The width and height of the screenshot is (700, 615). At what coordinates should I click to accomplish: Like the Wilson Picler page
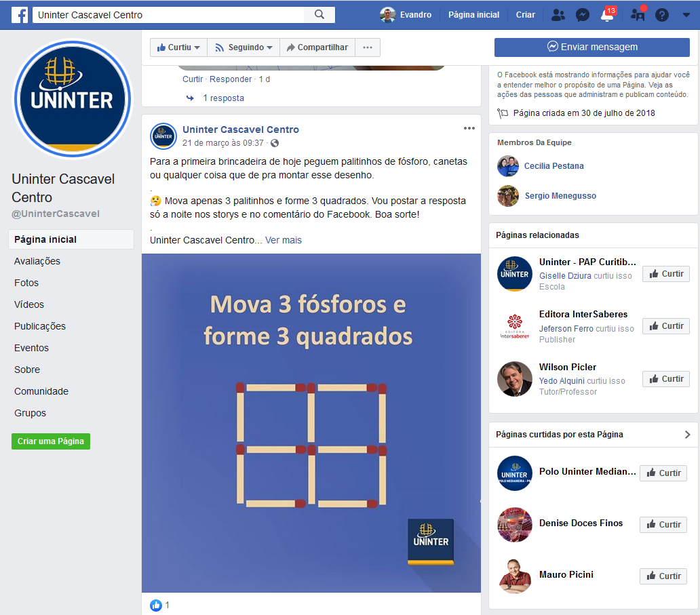point(666,379)
